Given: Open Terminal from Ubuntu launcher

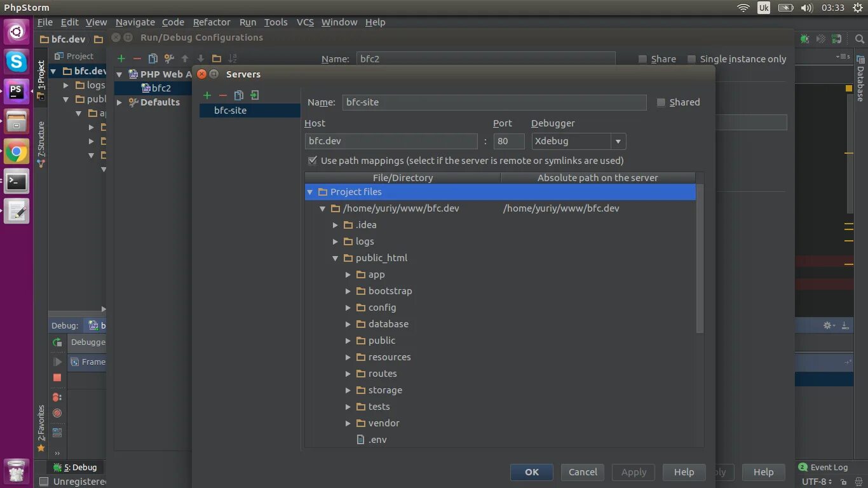Looking at the screenshot, I should pyautogui.click(x=17, y=182).
